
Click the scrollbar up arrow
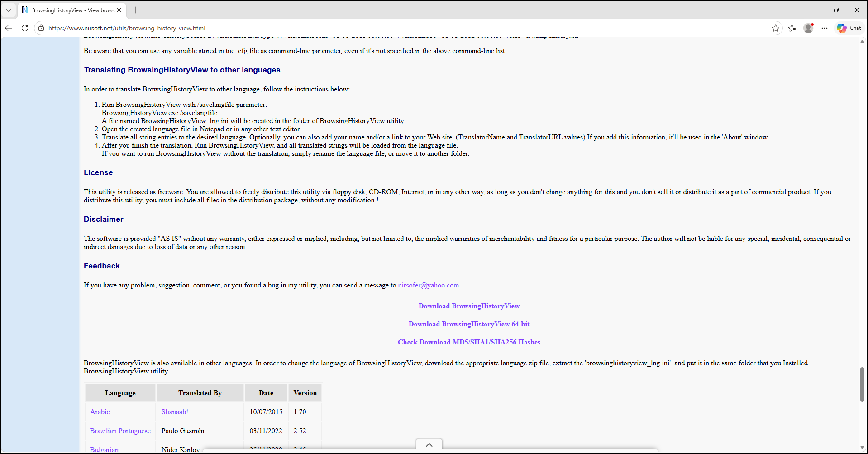coord(862,41)
